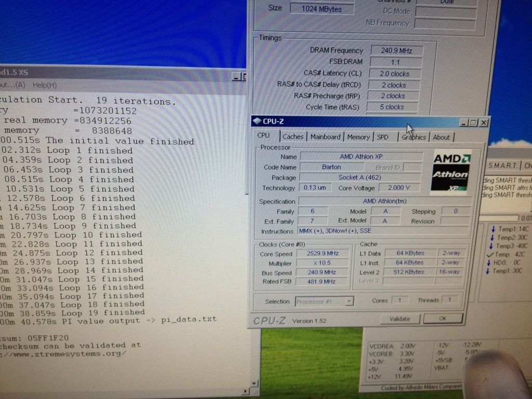Screen dimensions: 532x399
Task: Click the Core Speed value 2529.9 MHz
Action: click(323, 253)
